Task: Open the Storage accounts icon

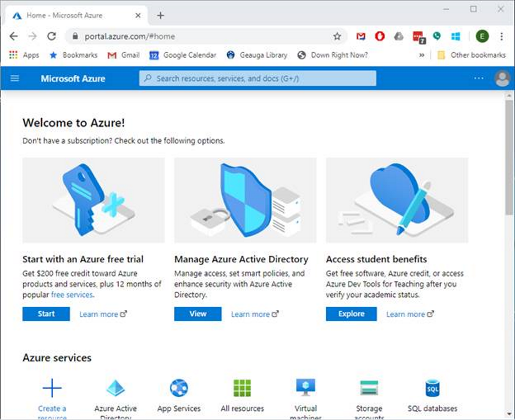Action: 369,388
